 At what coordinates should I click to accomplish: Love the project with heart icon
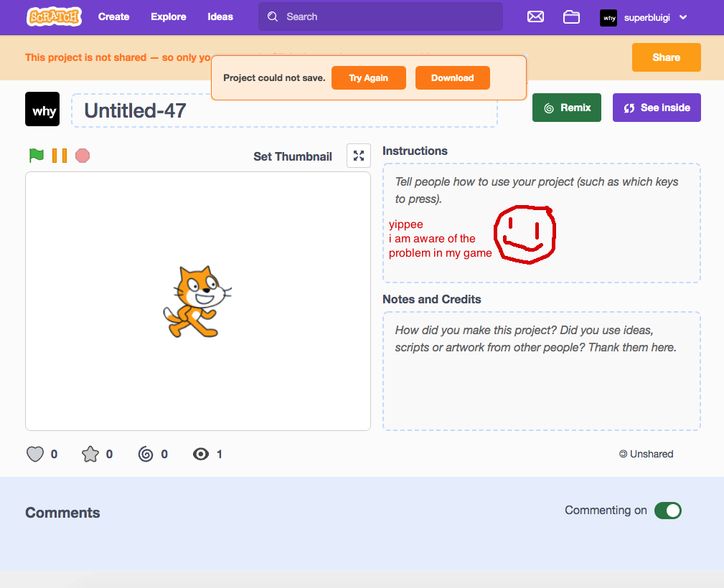click(x=35, y=454)
